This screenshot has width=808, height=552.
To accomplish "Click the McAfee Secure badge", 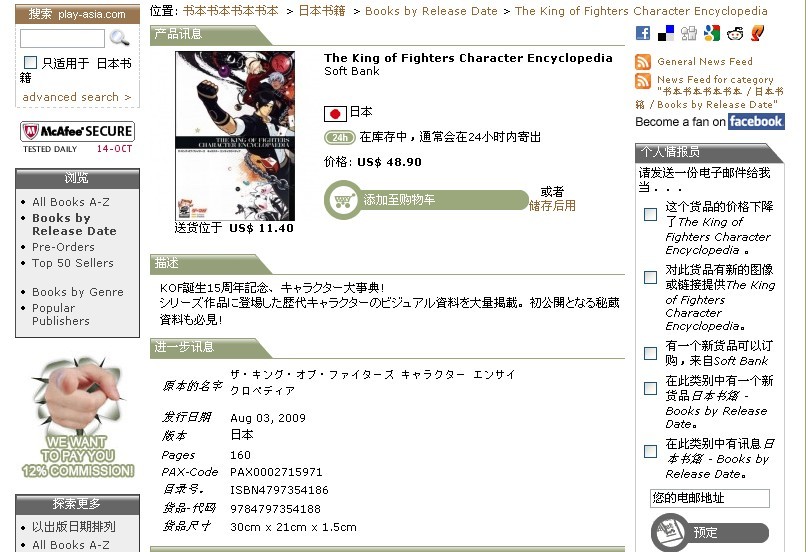I will click(77, 137).
